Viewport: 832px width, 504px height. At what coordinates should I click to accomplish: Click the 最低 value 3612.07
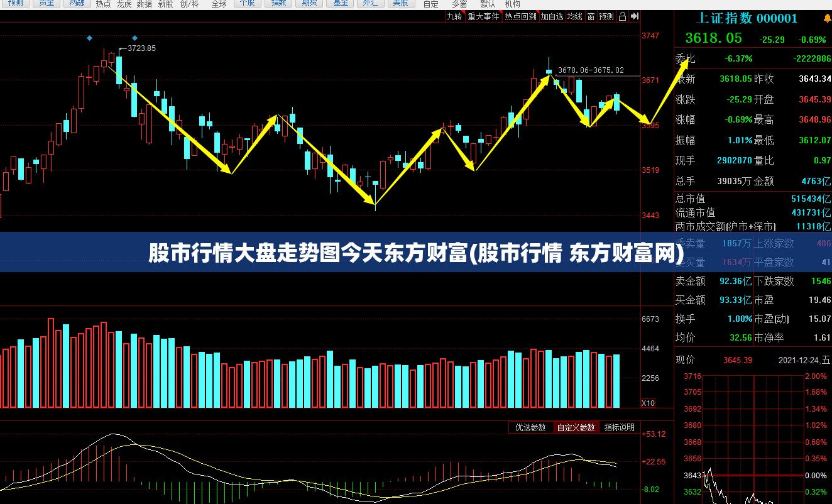click(815, 140)
